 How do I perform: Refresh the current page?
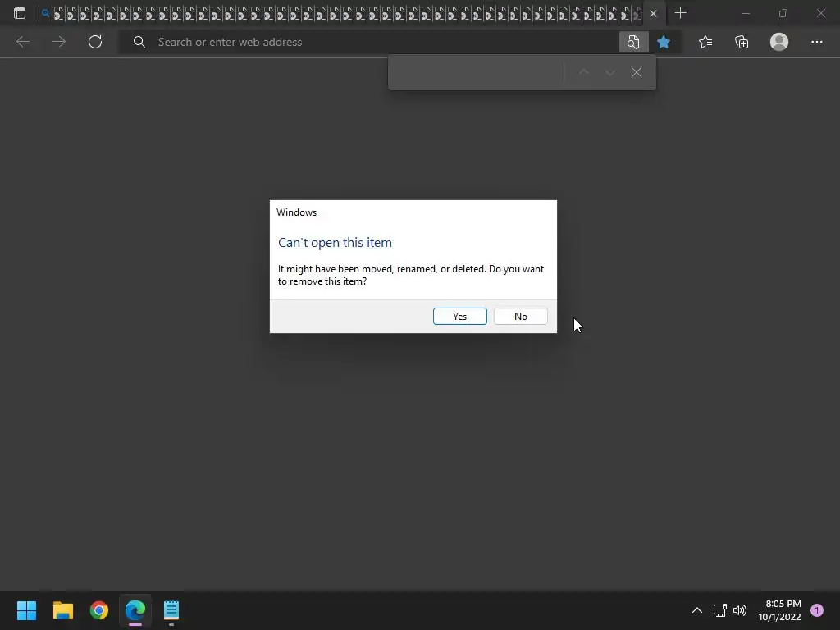coord(95,42)
